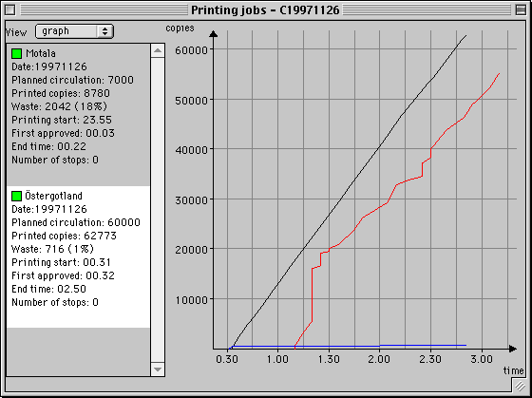Screen dimensions: 532x398
Task: Click the window close box in the title bar
Action: pos(10,9)
